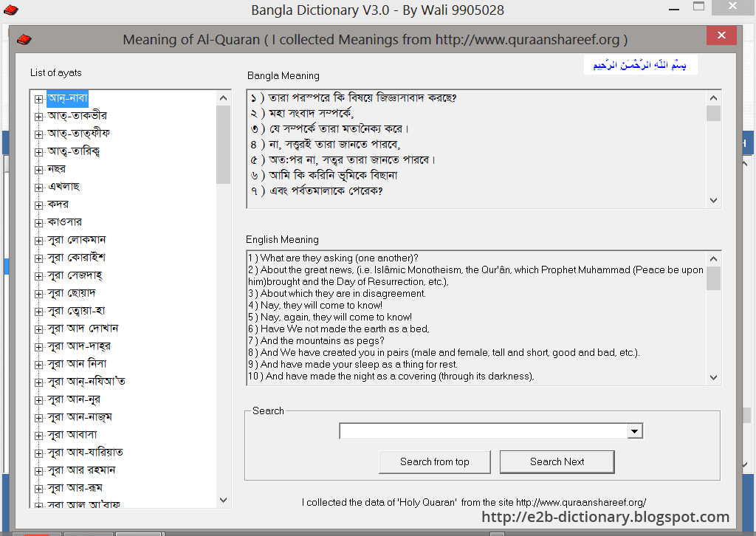Image resolution: width=756 pixels, height=536 pixels.
Task: Click English verse 10 about the night
Action: click(x=391, y=376)
